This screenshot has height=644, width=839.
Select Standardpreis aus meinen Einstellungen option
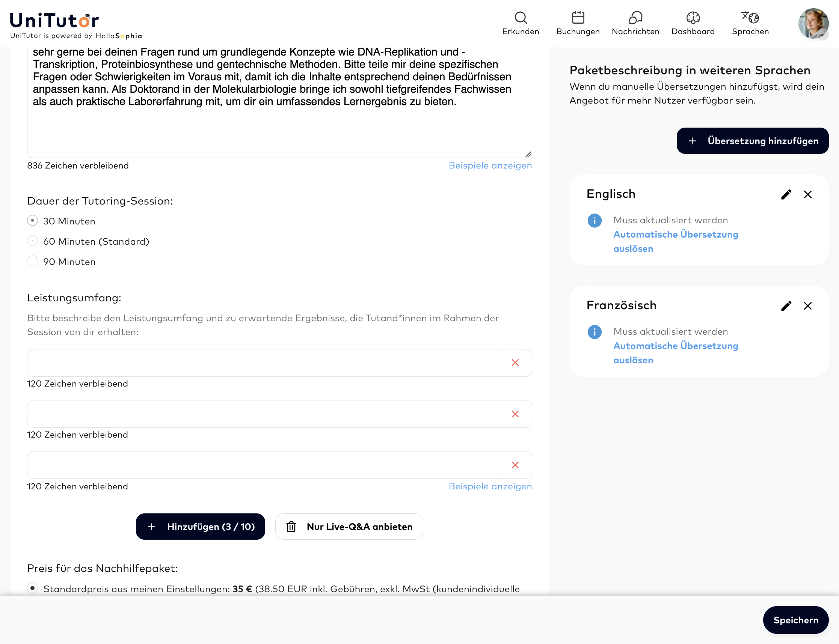click(33, 588)
